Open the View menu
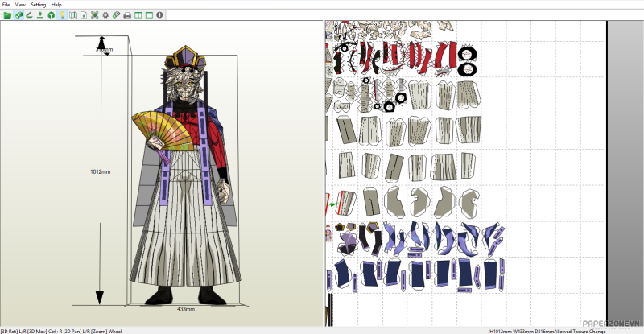This screenshot has width=644, height=334. (20, 4)
